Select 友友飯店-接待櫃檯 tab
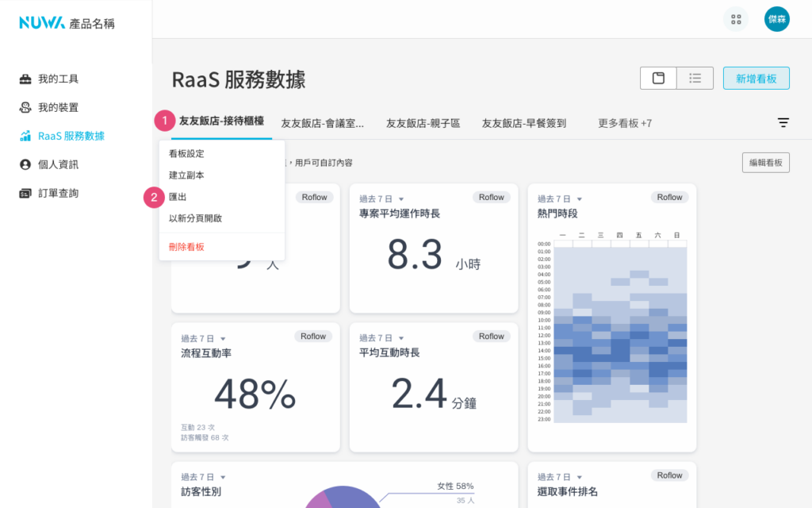 point(222,121)
